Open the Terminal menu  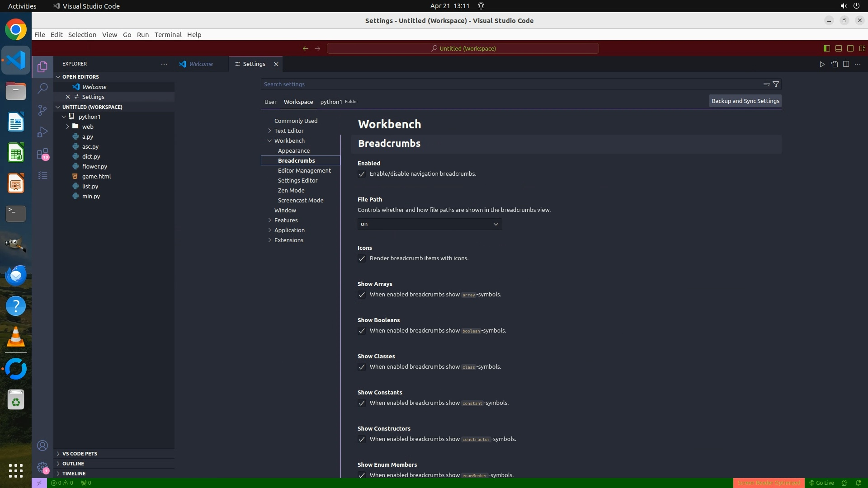[x=168, y=35]
